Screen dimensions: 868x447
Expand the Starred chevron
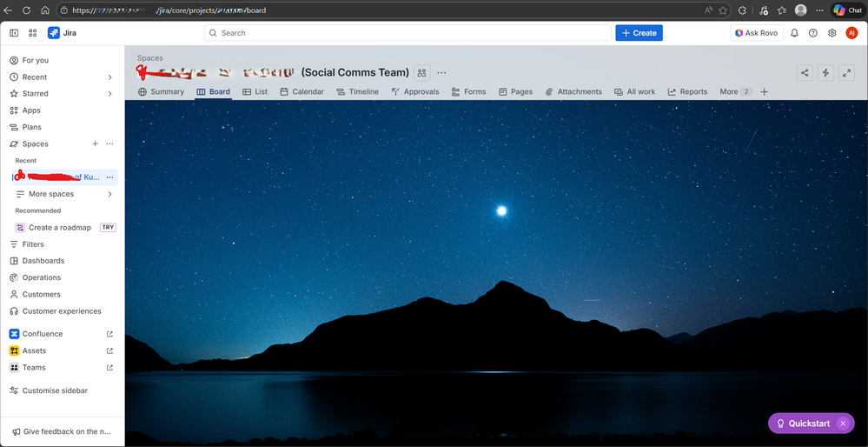click(x=109, y=94)
